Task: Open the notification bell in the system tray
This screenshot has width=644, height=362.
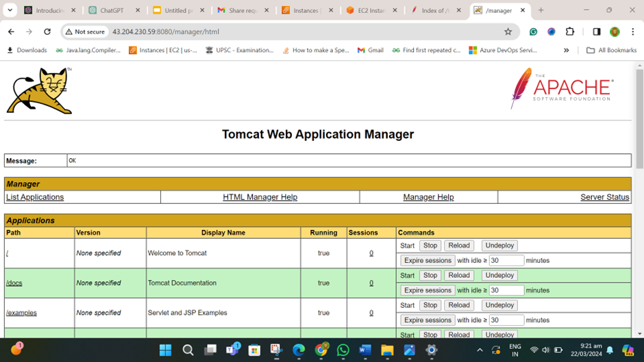Action: pos(610,350)
